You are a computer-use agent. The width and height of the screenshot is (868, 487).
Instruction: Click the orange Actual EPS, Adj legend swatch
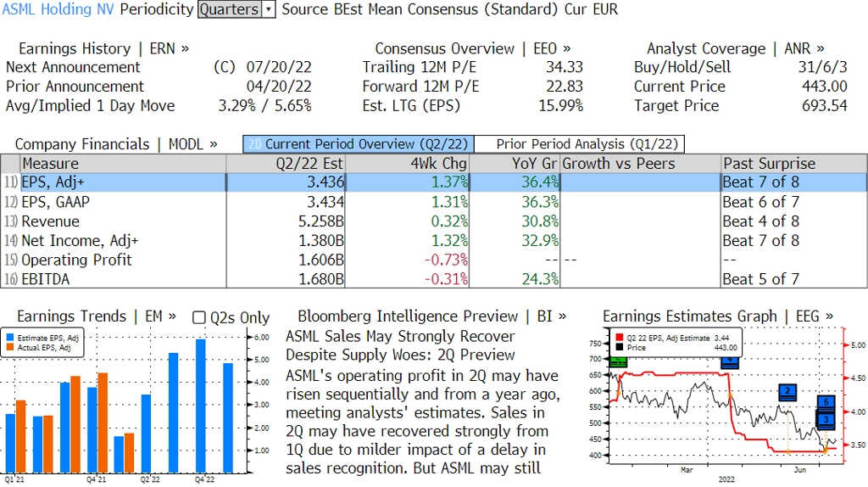(x=10, y=347)
